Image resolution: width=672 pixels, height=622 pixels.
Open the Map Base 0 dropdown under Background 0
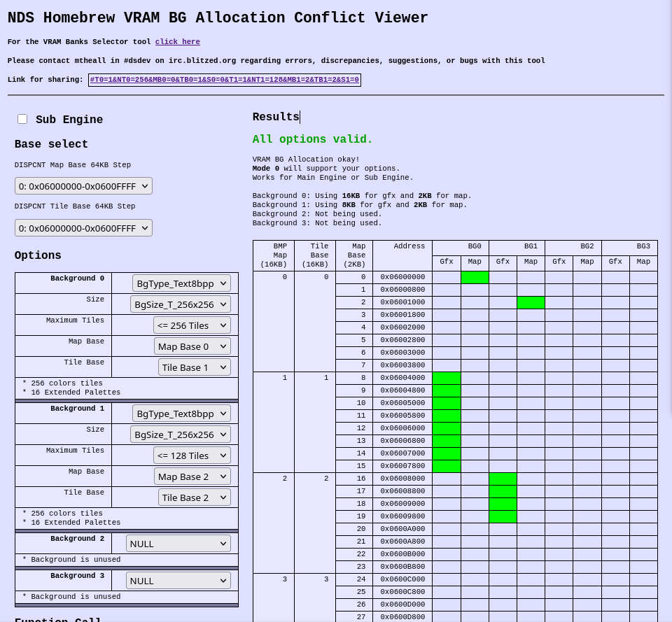tap(192, 346)
